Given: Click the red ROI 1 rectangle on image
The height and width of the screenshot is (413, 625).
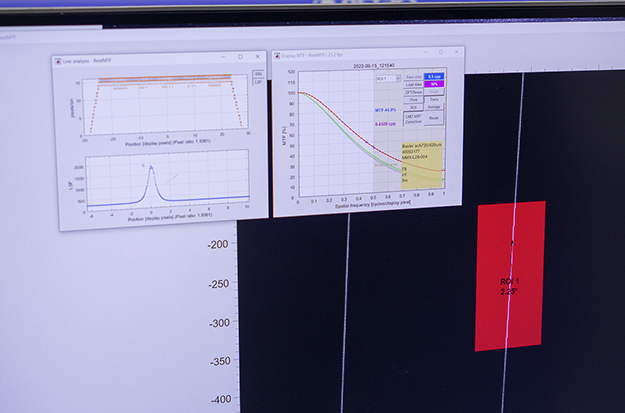Looking at the screenshot, I should 510,300.
